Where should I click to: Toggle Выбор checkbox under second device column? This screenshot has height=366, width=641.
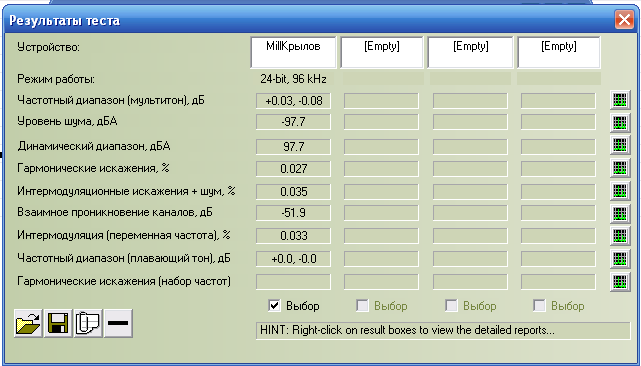click(x=362, y=305)
